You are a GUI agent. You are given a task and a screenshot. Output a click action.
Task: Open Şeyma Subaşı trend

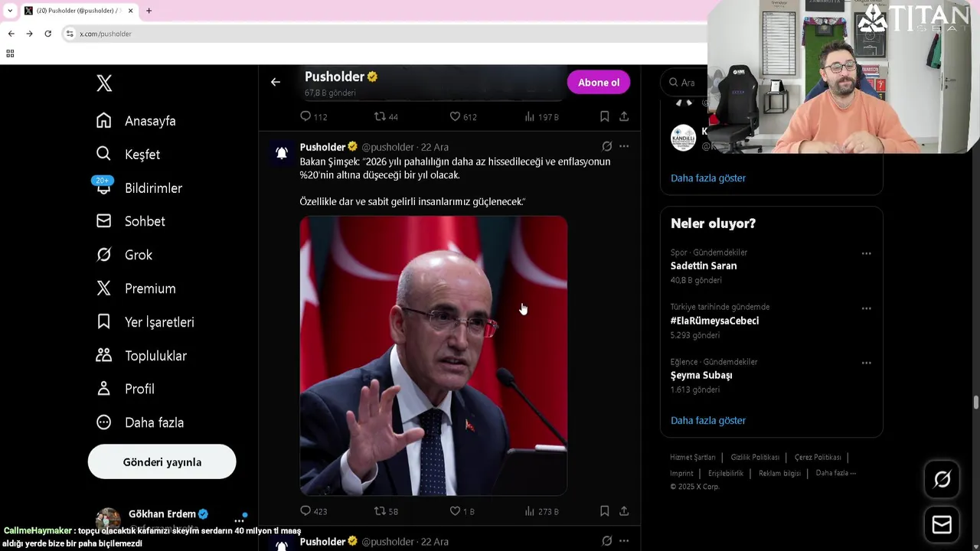pyautogui.click(x=701, y=376)
